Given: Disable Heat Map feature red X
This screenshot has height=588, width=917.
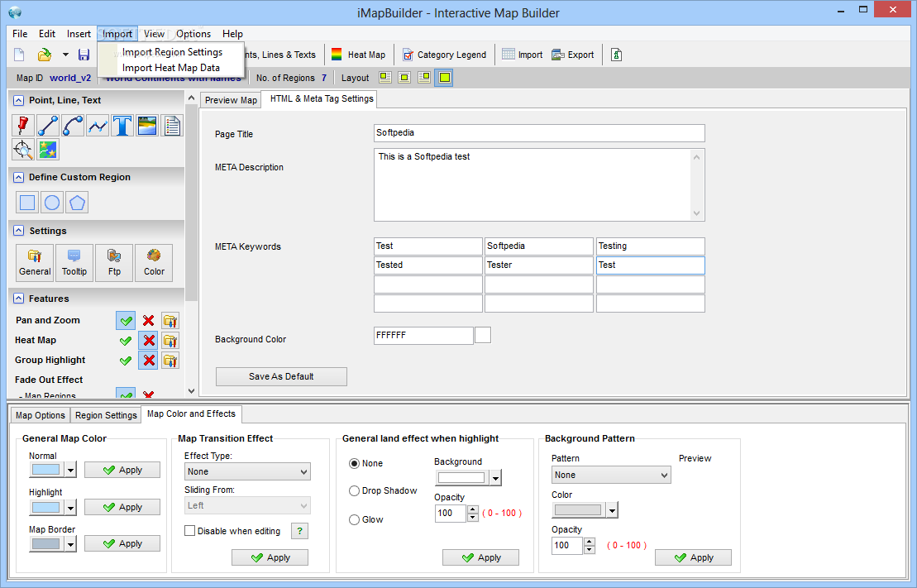Looking at the screenshot, I should 149,341.
